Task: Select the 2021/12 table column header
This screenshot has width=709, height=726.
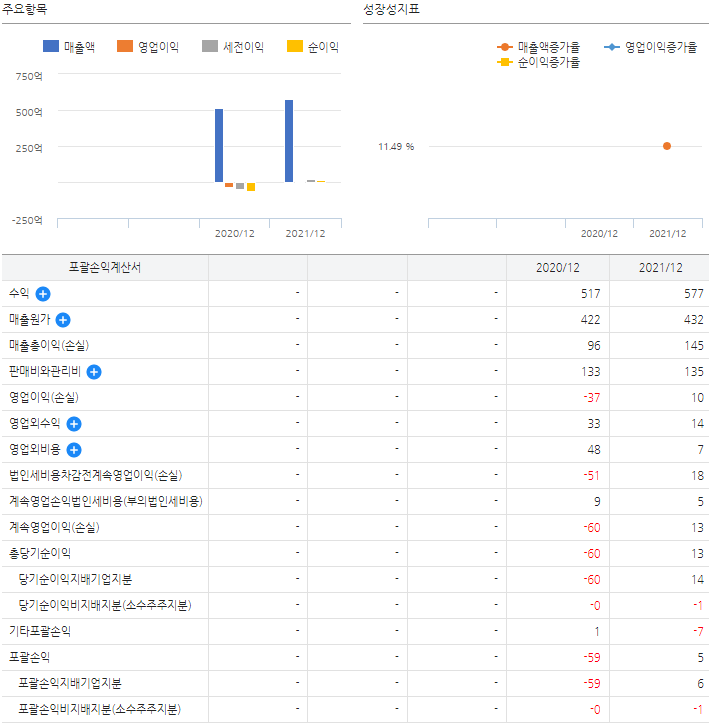Action: click(x=661, y=268)
